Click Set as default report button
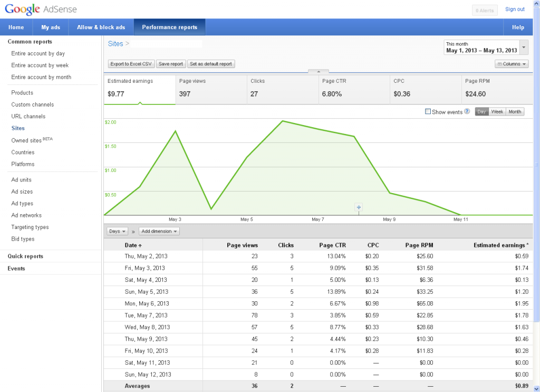This screenshot has width=540, height=392. (x=211, y=64)
